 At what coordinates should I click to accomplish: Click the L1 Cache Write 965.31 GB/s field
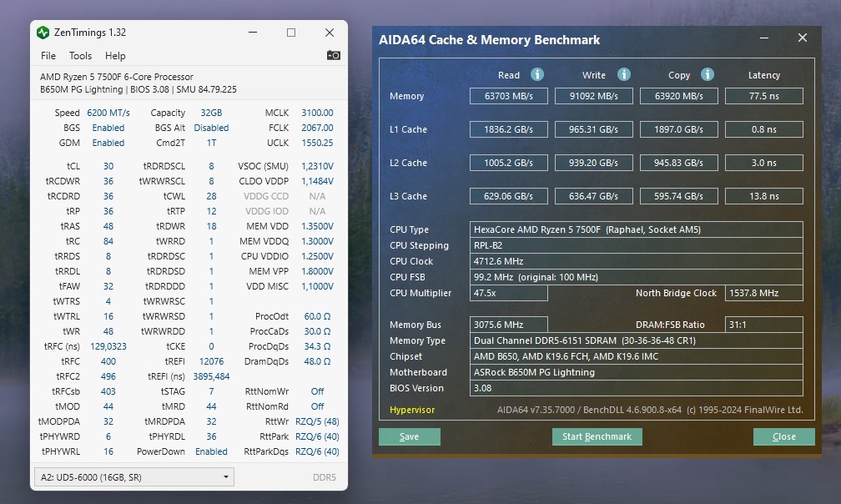[x=594, y=129]
